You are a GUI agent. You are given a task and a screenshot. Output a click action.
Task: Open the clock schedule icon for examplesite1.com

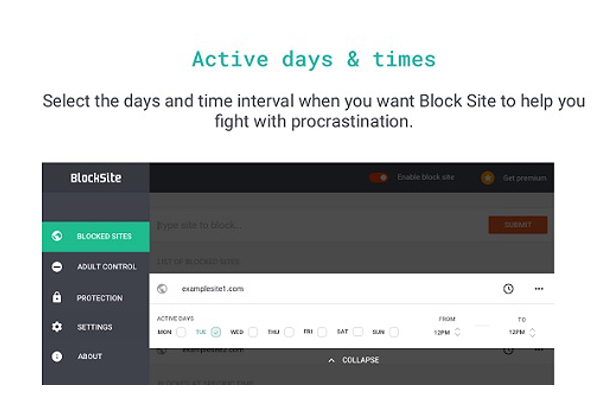click(x=508, y=289)
